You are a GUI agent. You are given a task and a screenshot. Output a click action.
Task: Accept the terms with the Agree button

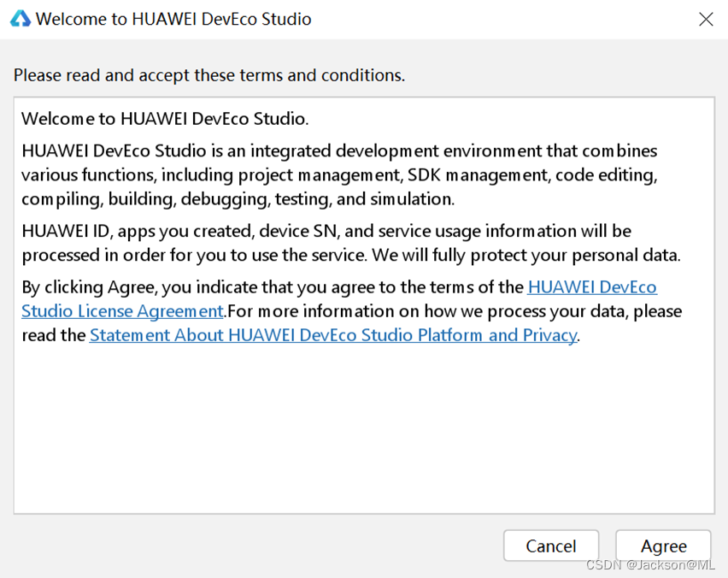663,546
